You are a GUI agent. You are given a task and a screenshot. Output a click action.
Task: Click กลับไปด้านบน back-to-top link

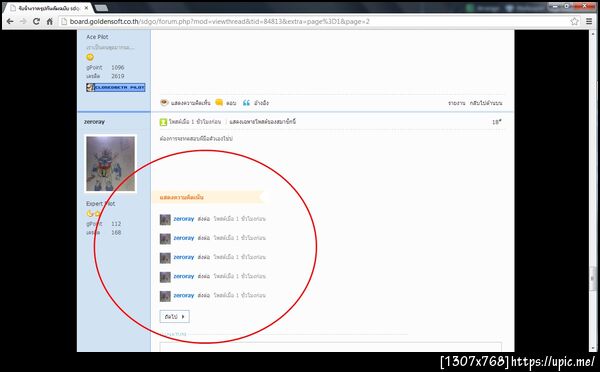click(x=486, y=103)
